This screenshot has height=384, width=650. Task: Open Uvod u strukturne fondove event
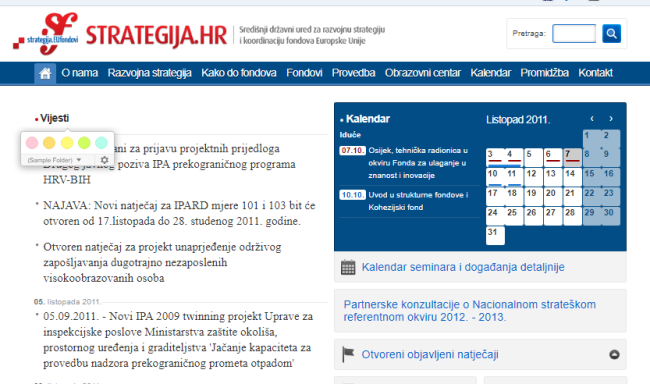(418, 201)
